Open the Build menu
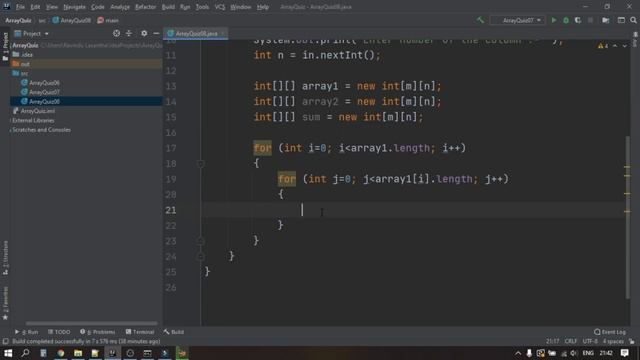 tap(168, 7)
